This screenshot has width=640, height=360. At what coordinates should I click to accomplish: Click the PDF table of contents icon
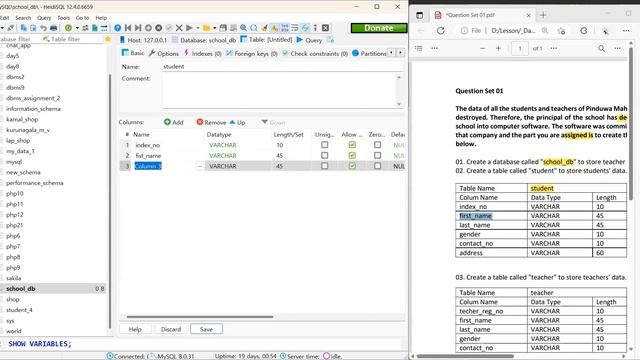click(x=418, y=48)
